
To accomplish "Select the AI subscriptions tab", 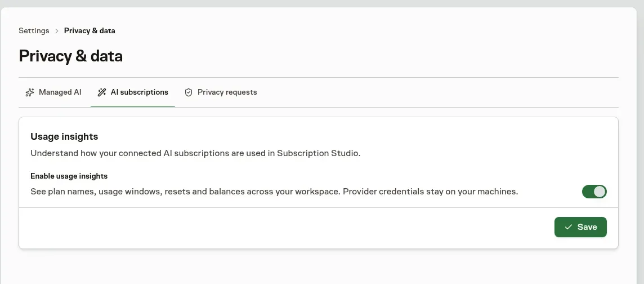I will (133, 92).
